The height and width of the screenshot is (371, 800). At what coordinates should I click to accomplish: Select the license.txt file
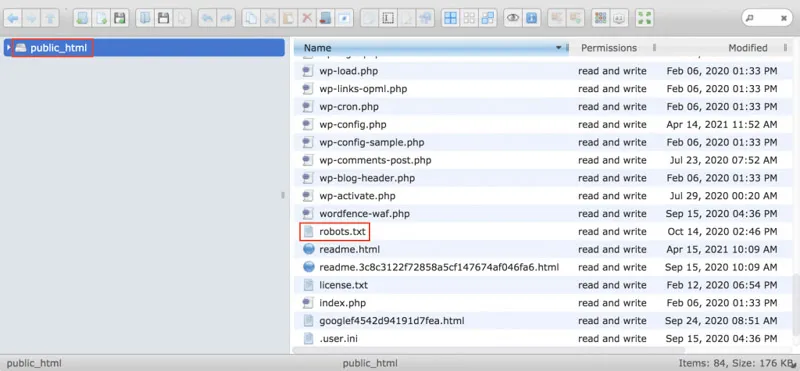tap(542, 285)
